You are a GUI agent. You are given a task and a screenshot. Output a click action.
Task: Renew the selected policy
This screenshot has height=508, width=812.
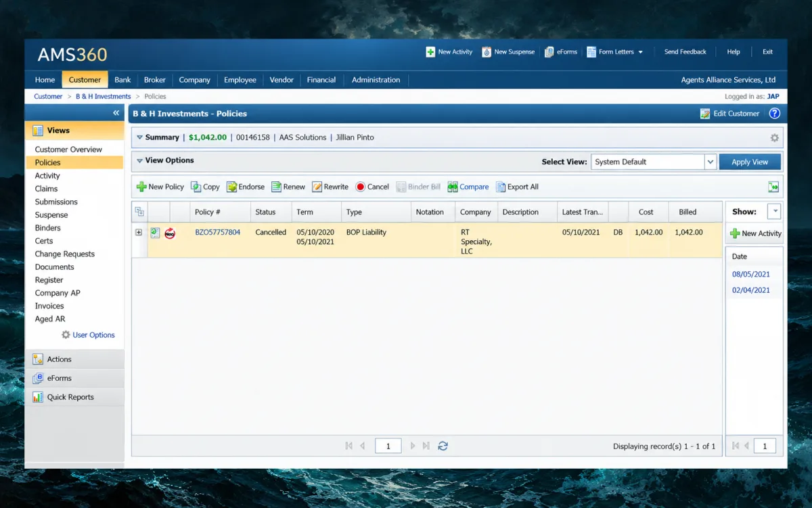pyautogui.click(x=288, y=187)
